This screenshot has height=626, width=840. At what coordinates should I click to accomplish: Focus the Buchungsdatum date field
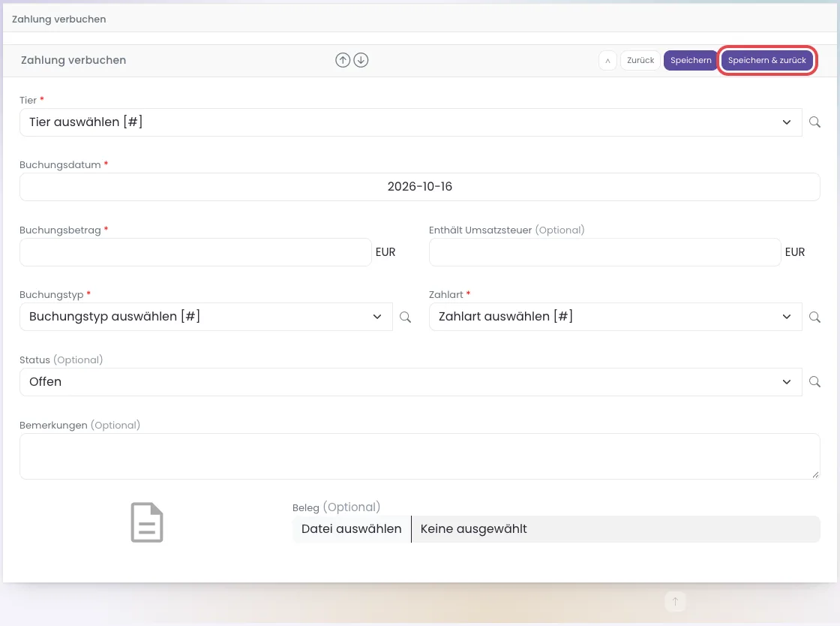(420, 187)
